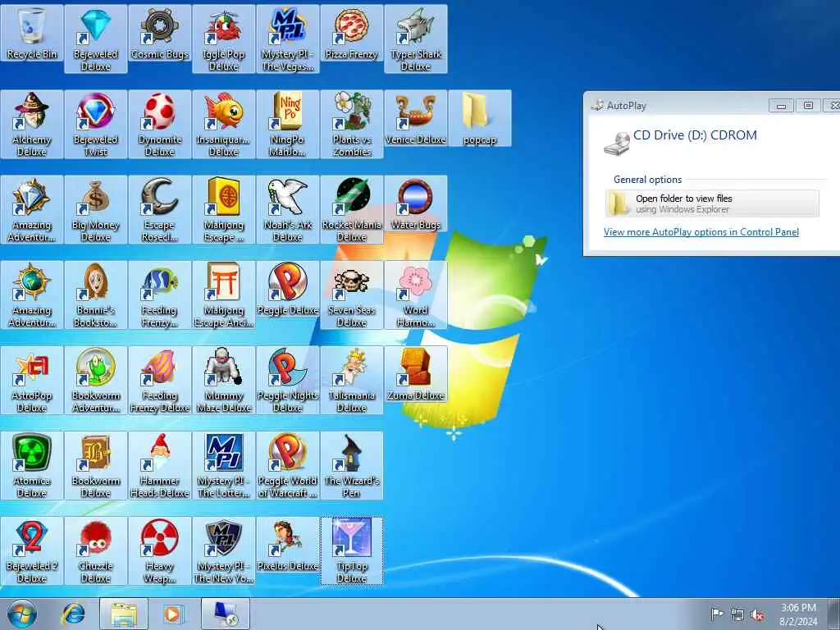Select the Bejeweled Deluxe shortcut
840x630 pixels.
point(96,39)
